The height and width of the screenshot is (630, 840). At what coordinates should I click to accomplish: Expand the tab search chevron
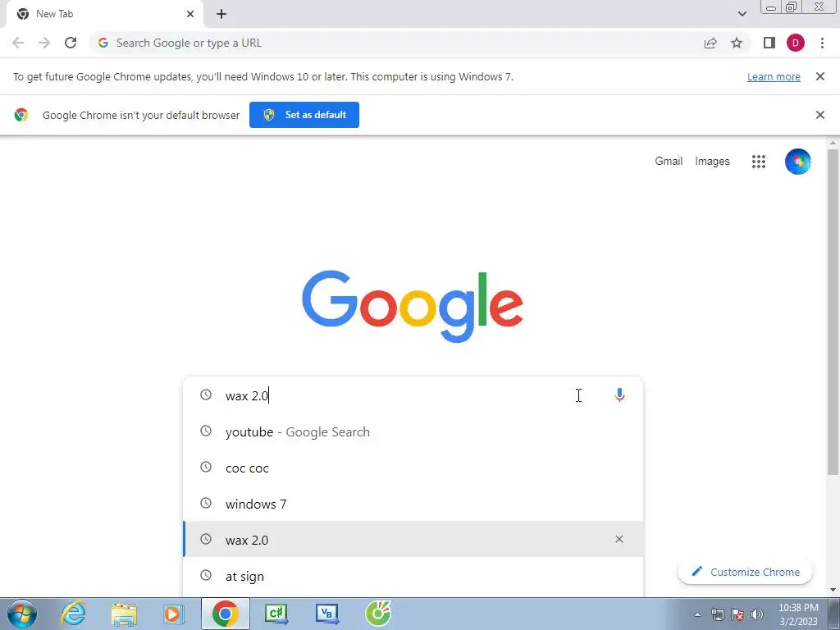click(x=742, y=14)
